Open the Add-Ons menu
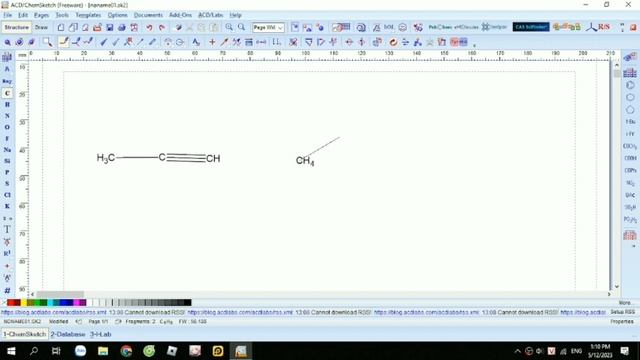640x360 pixels. click(180, 15)
